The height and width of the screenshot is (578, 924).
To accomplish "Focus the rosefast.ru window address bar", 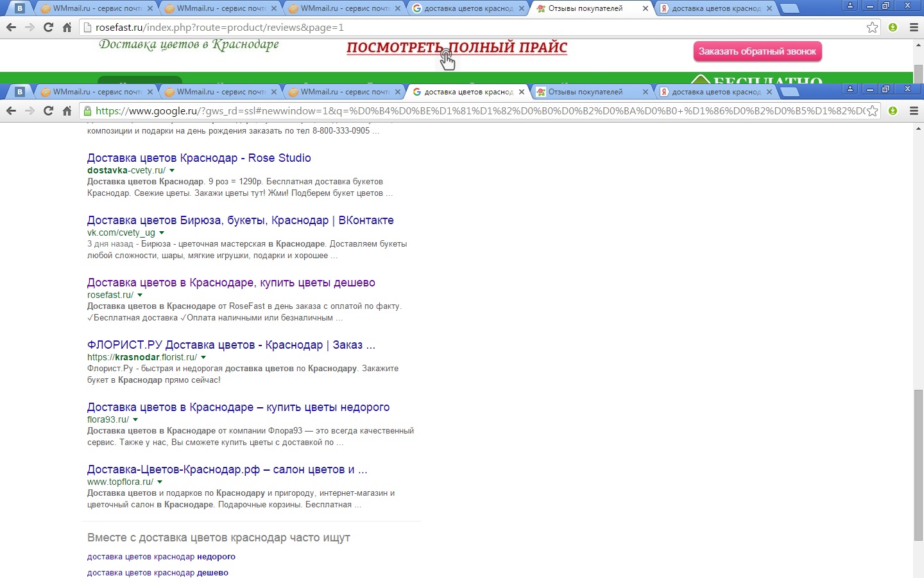I will coord(478,28).
